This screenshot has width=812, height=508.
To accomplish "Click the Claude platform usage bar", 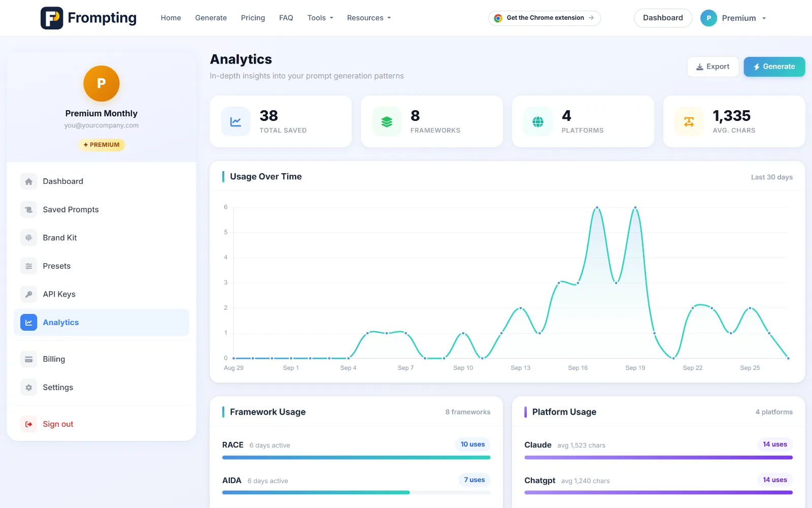I will (658, 458).
